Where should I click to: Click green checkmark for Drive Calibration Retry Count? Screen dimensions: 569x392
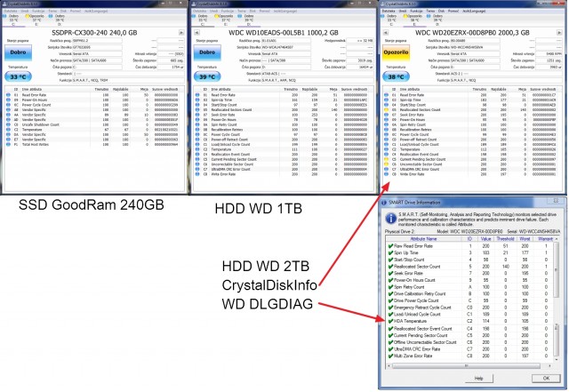click(x=390, y=293)
